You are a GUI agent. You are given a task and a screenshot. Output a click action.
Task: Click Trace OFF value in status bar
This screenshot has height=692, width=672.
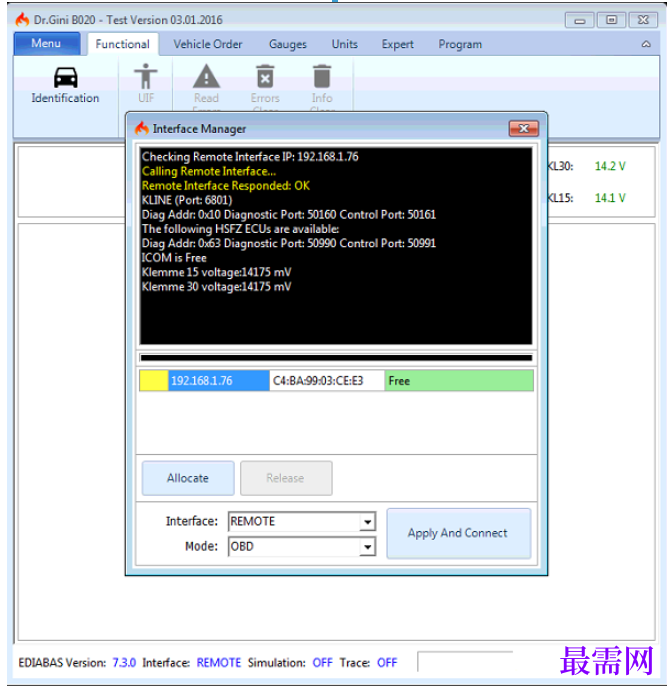[x=387, y=663]
